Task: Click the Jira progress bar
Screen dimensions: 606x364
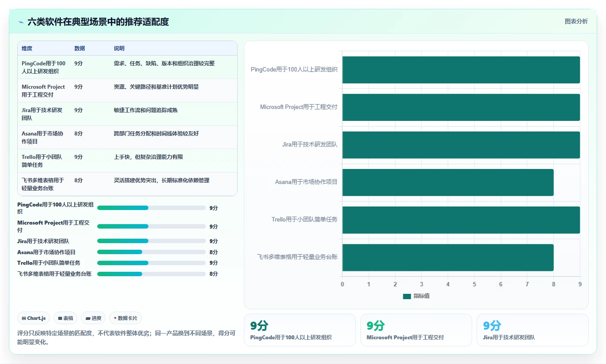Action: click(x=151, y=241)
